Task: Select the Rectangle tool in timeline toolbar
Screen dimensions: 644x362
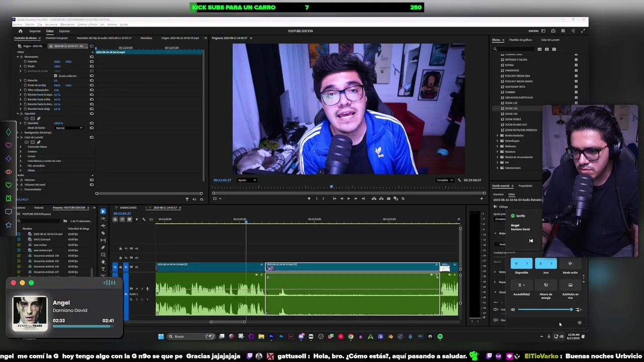Action: pos(103,254)
